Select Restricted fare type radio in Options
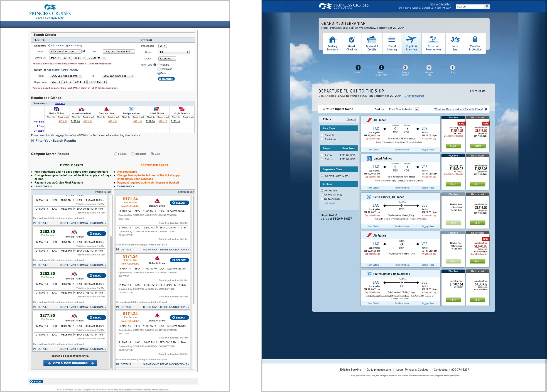 click(x=159, y=69)
